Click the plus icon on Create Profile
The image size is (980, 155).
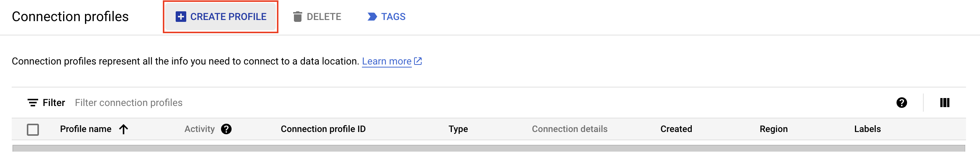[181, 17]
